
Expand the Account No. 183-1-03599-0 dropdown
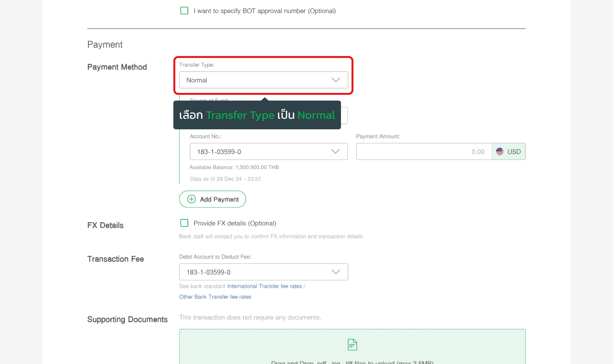pyautogui.click(x=268, y=152)
